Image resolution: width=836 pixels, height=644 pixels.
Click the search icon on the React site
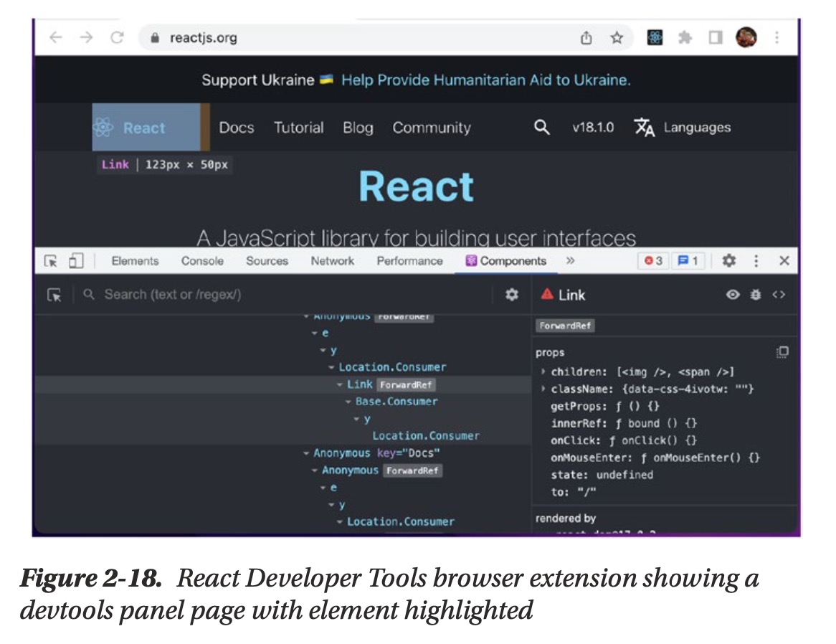[x=542, y=128]
